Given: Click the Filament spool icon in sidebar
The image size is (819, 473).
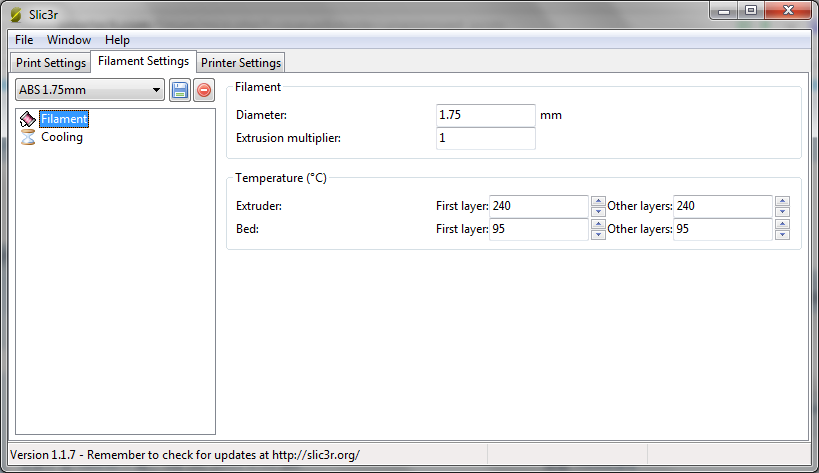Looking at the screenshot, I should [28, 119].
